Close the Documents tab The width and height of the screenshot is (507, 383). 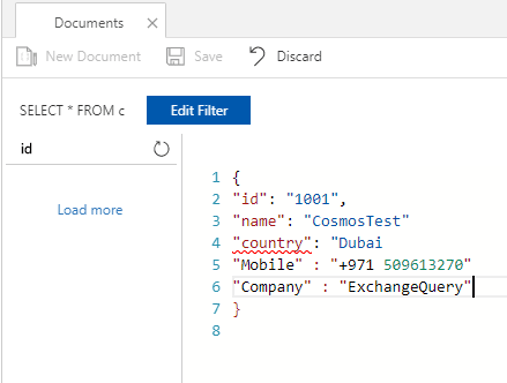click(152, 23)
